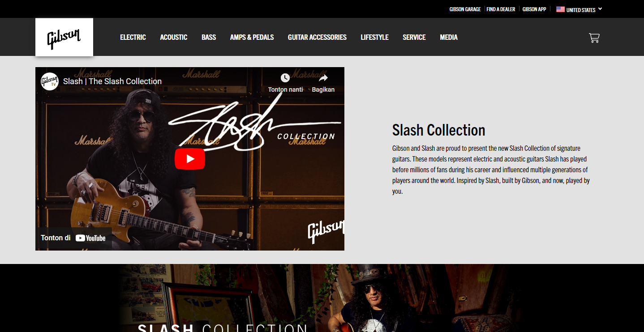This screenshot has width=644, height=332.
Task: Open the shopping cart icon
Action: (x=594, y=38)
